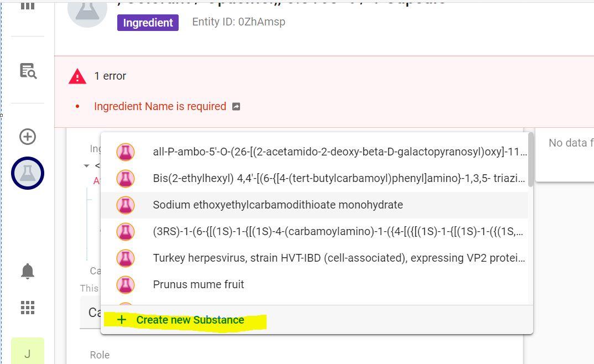Click the plus-circle create icon in the sidebar
Viewport: 594px width, 364px height.
pos(28,136)
